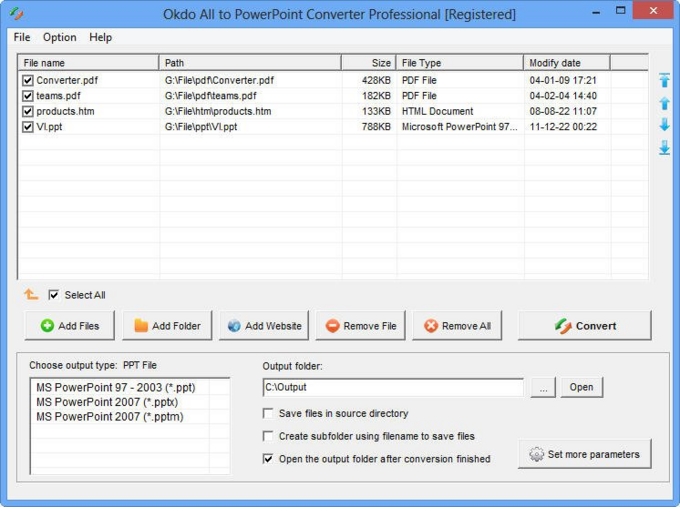The image size is (680, 516).
Task: Uncheck the Converter.pdf checkbox
Action: point(28,81)
